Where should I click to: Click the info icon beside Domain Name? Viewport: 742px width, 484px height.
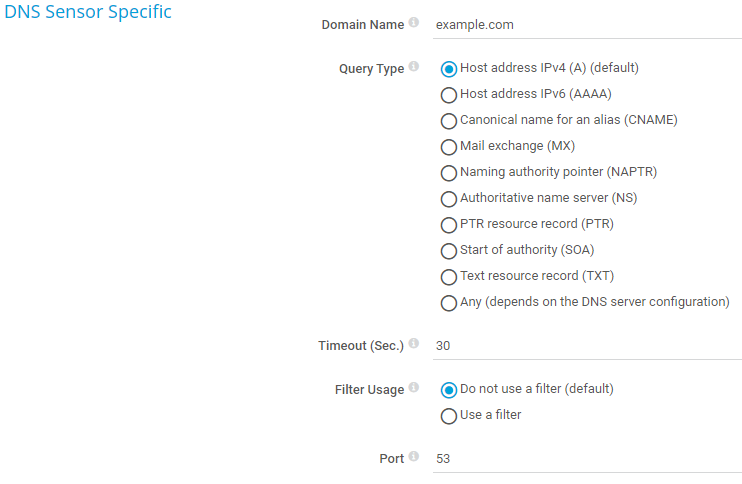click(414, 23)
